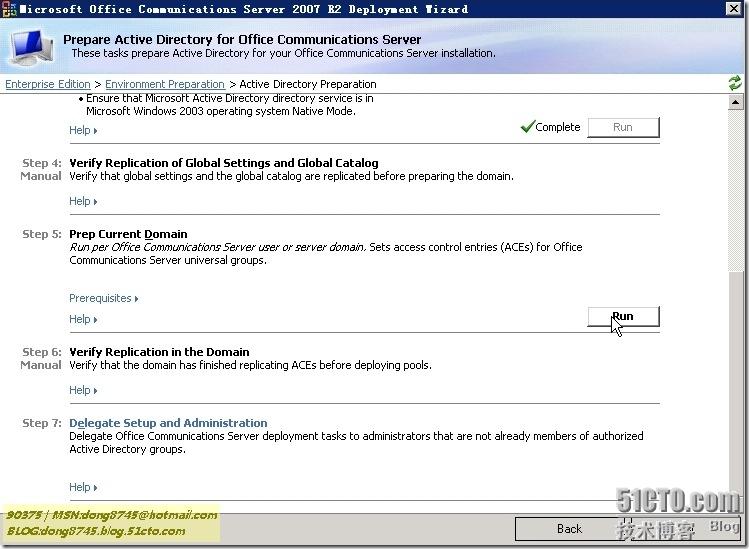
Task: Expand Prerequisites for Prep Current Domain
Action: (104, 298)
